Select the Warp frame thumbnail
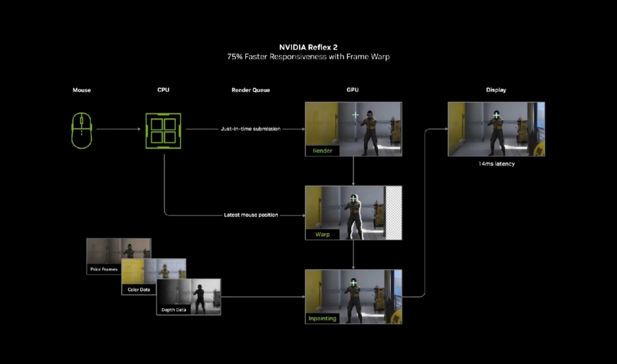The height and width of the screenshot is (364, 617). (354, 213)
